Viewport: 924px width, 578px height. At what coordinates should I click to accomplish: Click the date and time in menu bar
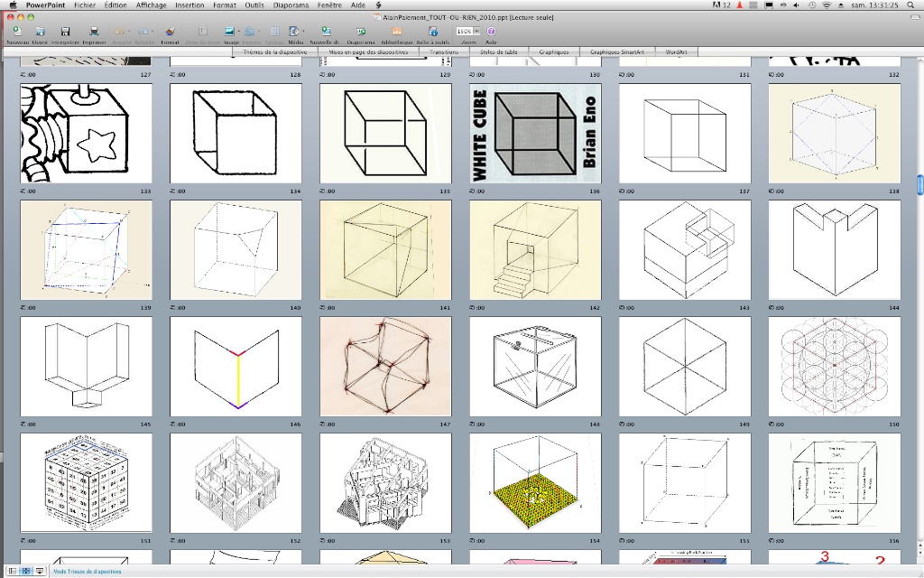(x=874, y=5)
